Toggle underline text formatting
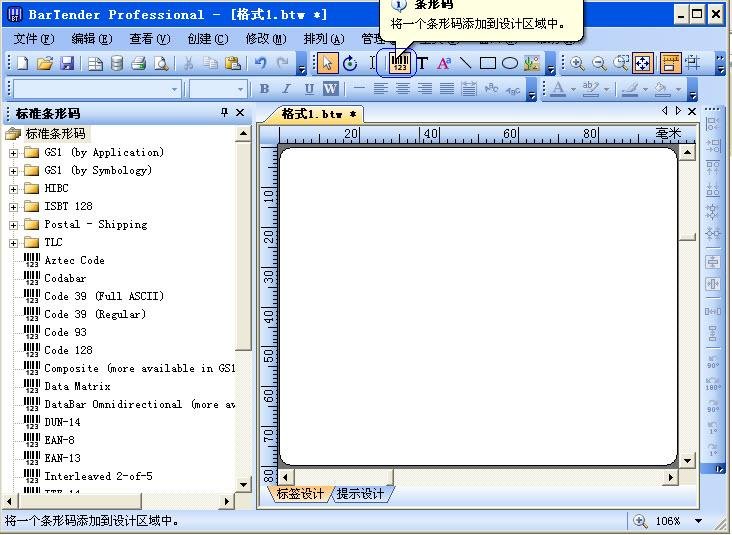This screenshot has height=535, width=732. coord(308,89)
